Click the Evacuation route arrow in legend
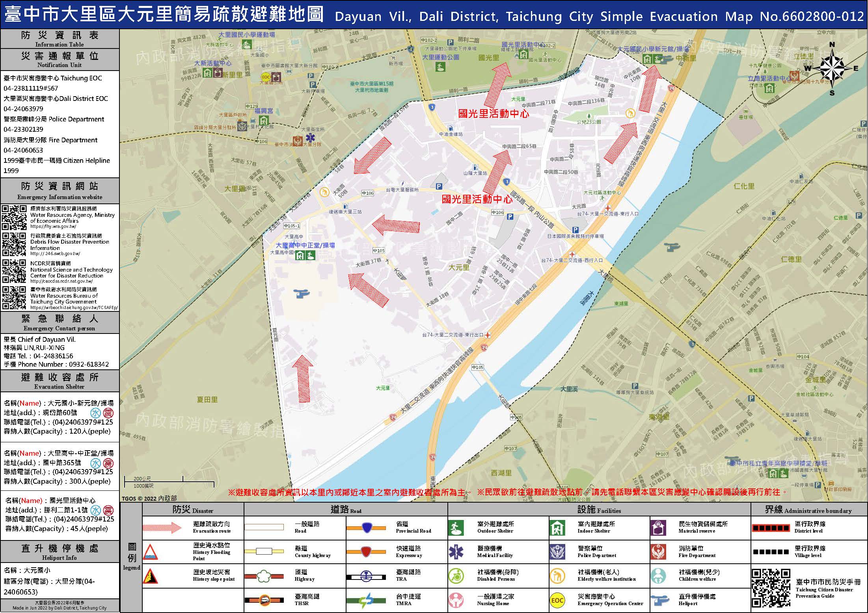Image resolution: width=868 pixels, height=613 pixels. coord(162,528)
